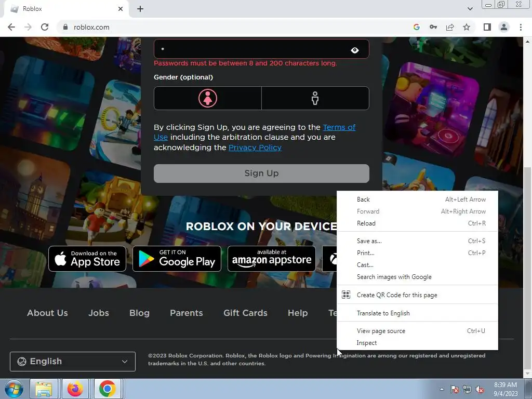This screenshot has width=532, height=399.
Task: Click the Action Center flag tray icon
Action: [455, 389]
